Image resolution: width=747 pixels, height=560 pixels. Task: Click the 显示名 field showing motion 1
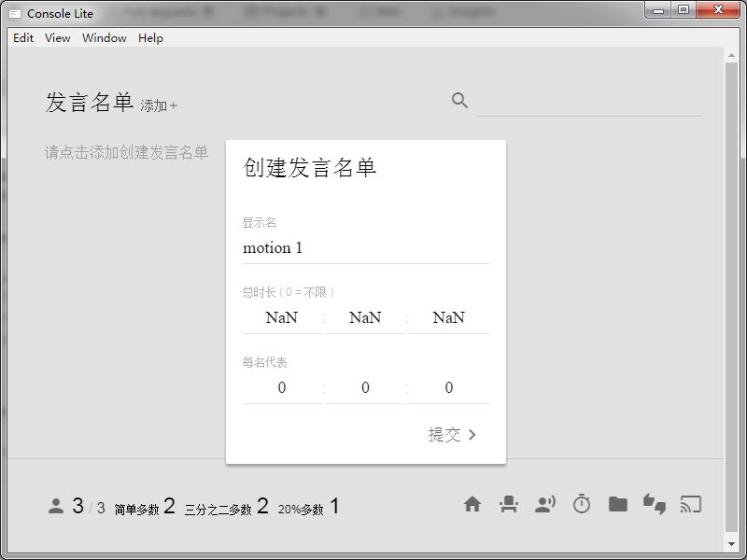[364, 247]
